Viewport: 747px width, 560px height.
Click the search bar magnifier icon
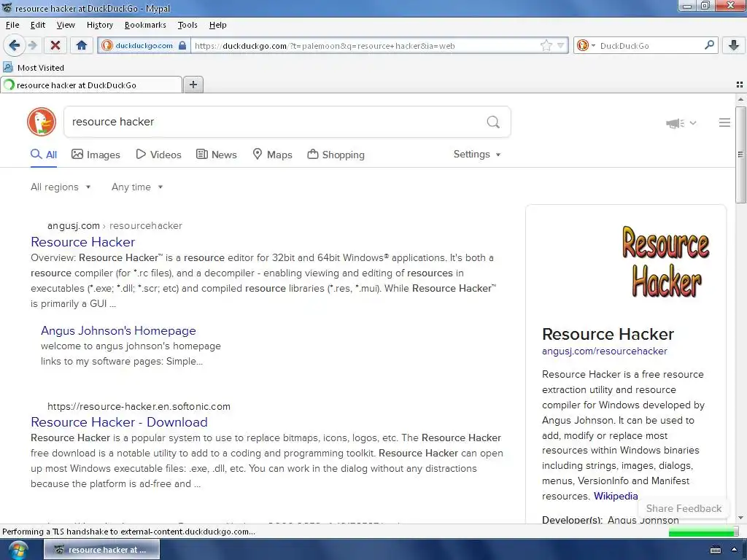coord(709,45)
